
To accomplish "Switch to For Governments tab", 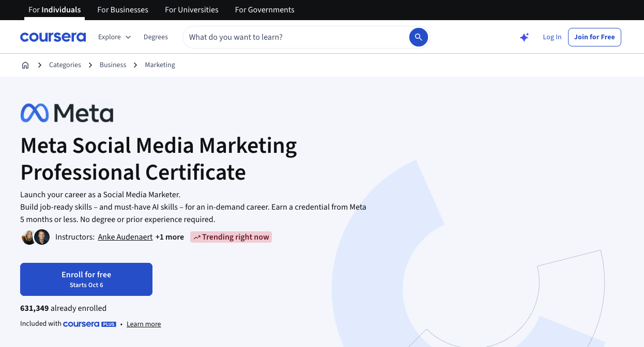I will coord(265,10).
